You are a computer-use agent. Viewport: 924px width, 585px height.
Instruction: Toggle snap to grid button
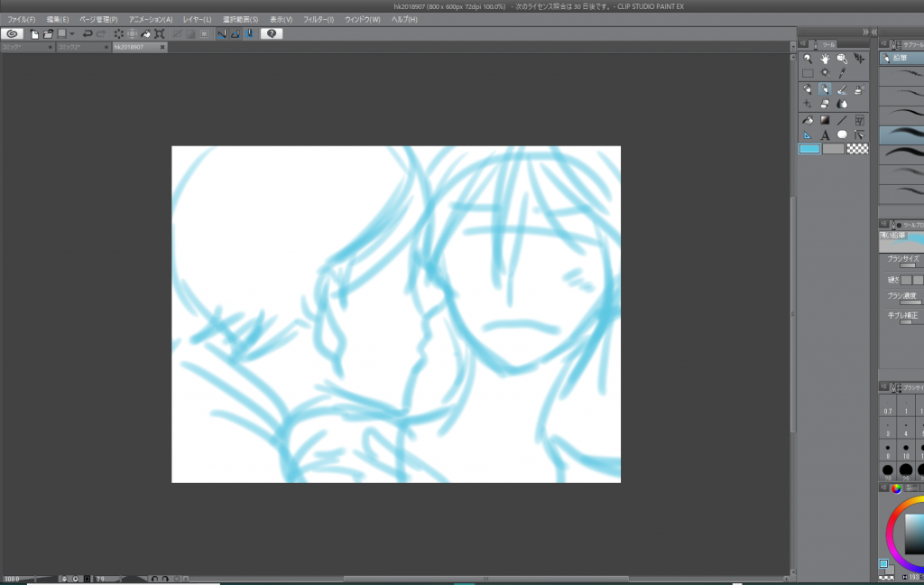pos(248,33)
